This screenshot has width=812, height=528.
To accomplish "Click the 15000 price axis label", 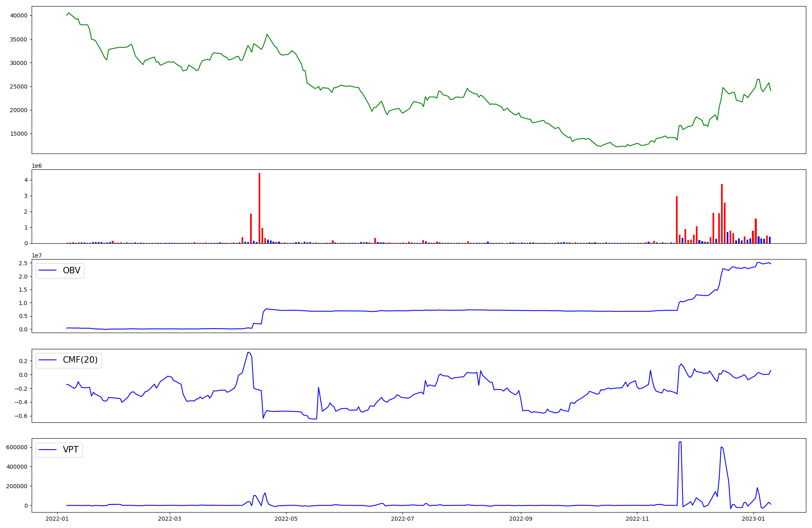I will coord(19,134).
